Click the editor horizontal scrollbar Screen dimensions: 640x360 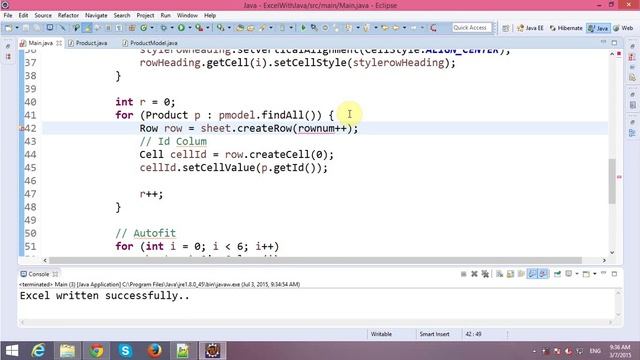[x=315, y=260]
